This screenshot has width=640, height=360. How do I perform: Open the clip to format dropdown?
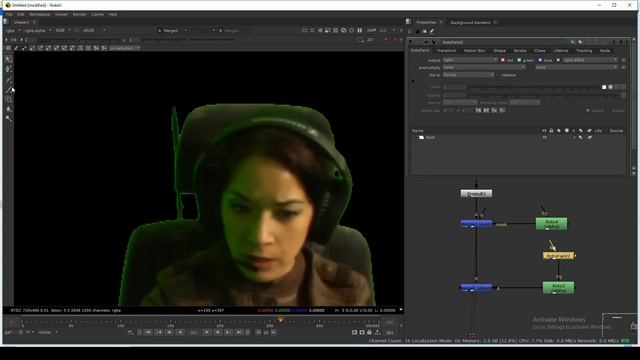[x=469, y=75]
